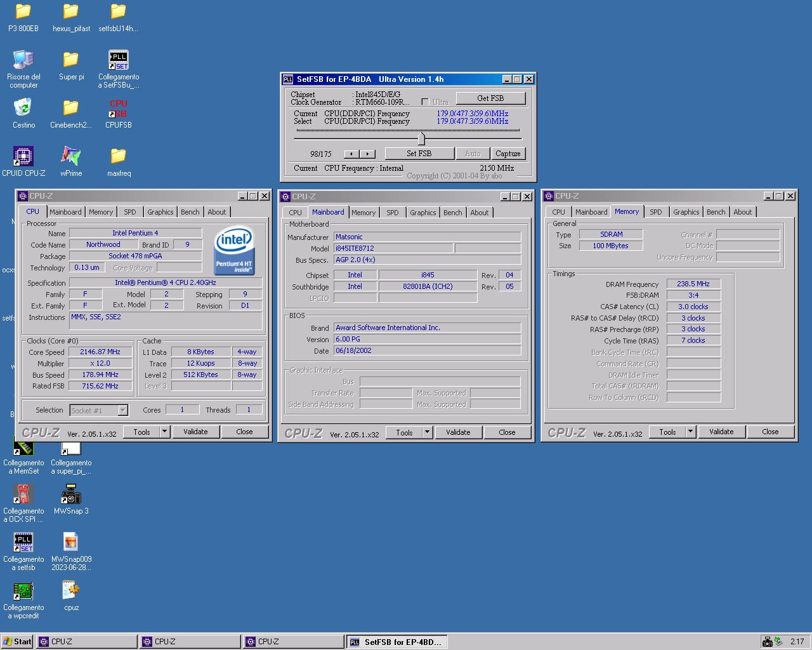Launch Collegamento a SetFSBu shortcut
The image size is (812, 650).
(119, 60)
